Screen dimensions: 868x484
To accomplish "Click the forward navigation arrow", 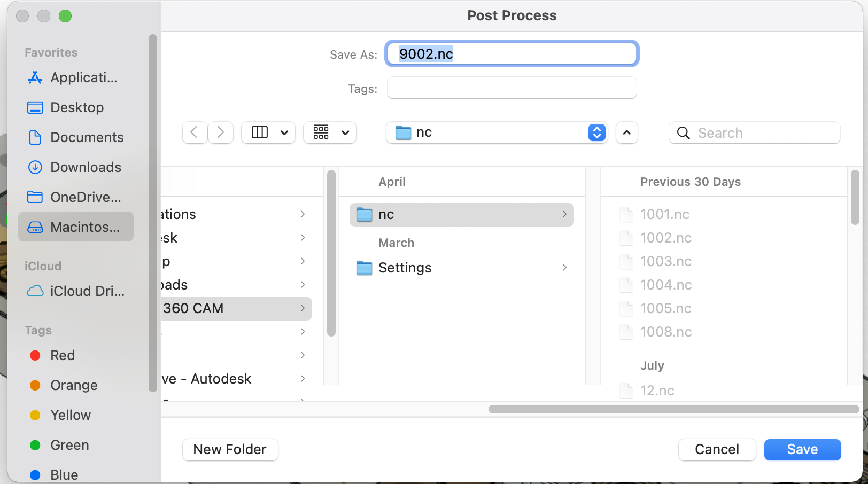I will point(220,132).
